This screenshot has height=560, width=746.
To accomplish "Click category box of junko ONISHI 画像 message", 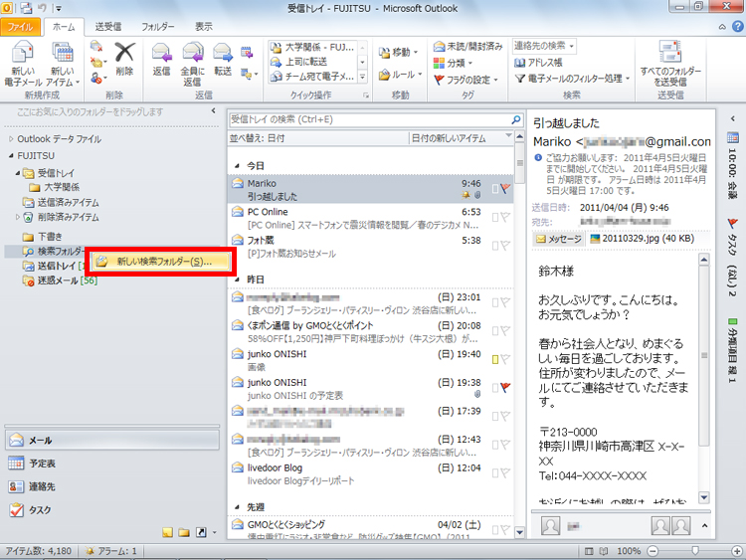I will (495, 359).
